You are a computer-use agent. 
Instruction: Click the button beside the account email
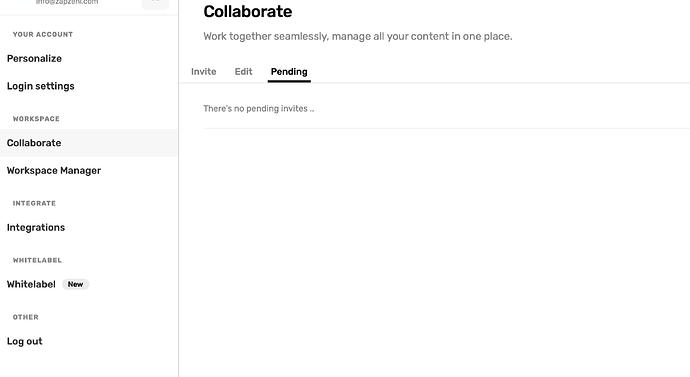coord(155,4)
